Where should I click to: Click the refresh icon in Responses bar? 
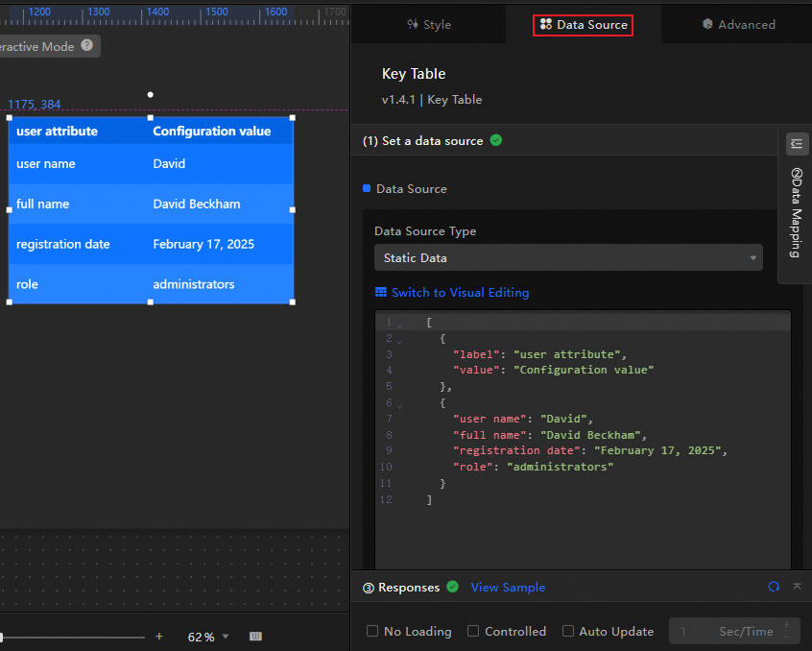pyautogui.click(x=774, y=587)
